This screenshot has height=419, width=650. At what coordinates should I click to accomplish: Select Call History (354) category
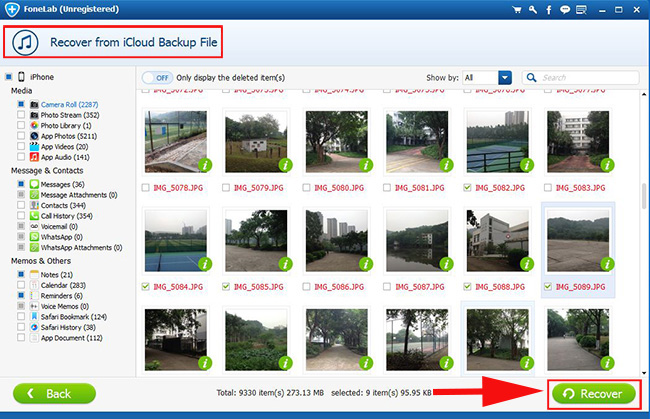(x=67, y=216)
